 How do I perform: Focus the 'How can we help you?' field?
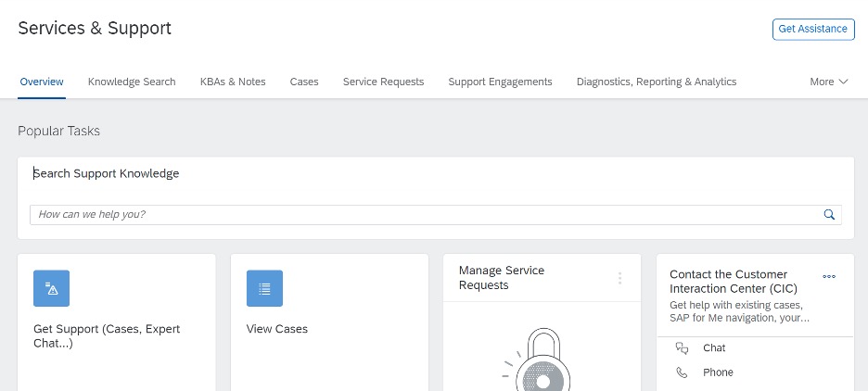click(436, 215)
